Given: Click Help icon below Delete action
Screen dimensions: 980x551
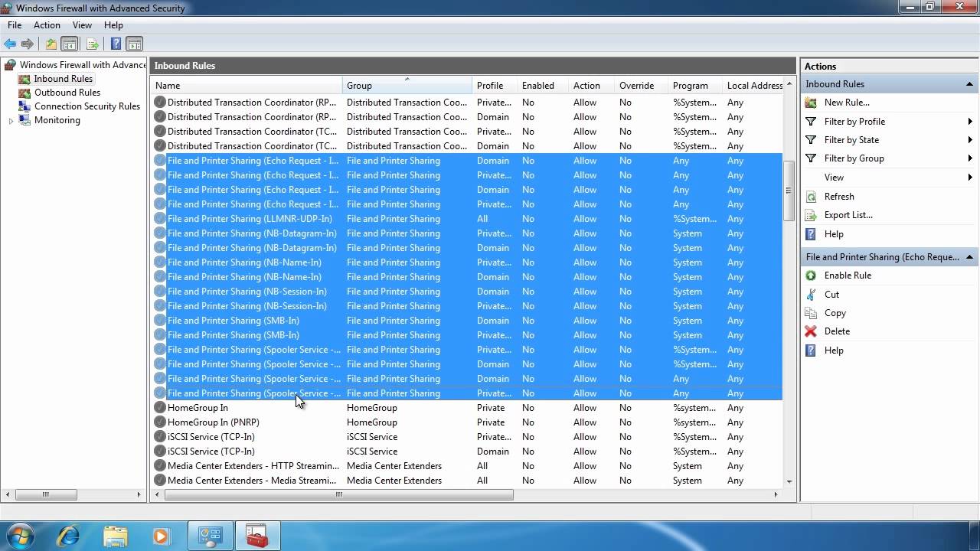Looking at the screenshot, I should (811, 350).
